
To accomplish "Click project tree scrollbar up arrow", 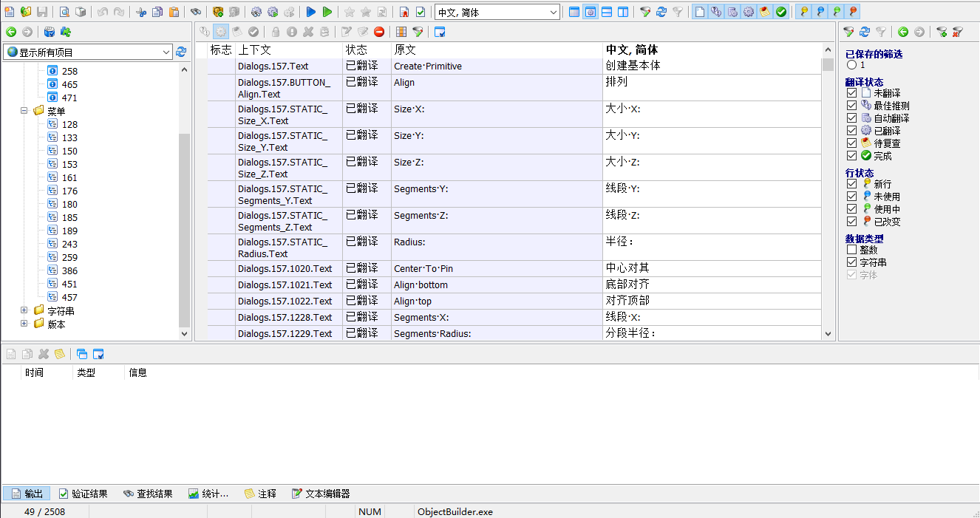I will [x=185, y=69].
